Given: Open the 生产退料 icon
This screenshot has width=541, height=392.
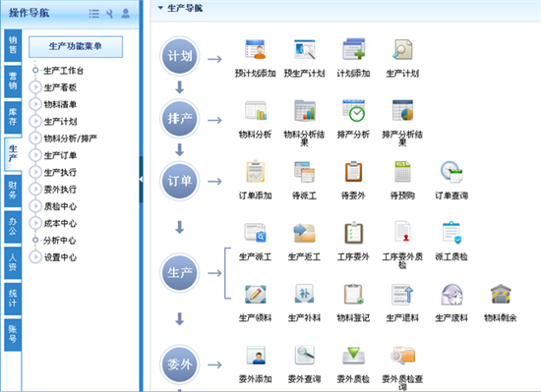Looking at the screenshot, I should [x=402, y=294].
